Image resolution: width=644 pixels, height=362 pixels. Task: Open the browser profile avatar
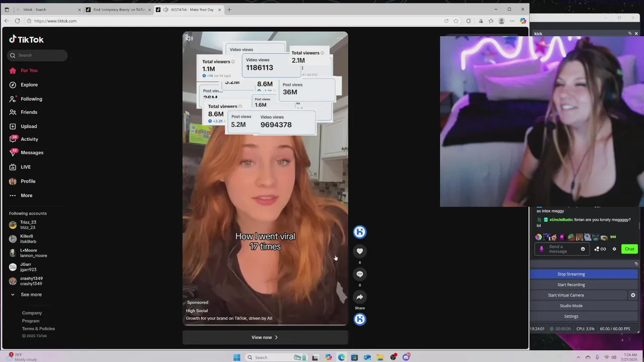[501, 21]
